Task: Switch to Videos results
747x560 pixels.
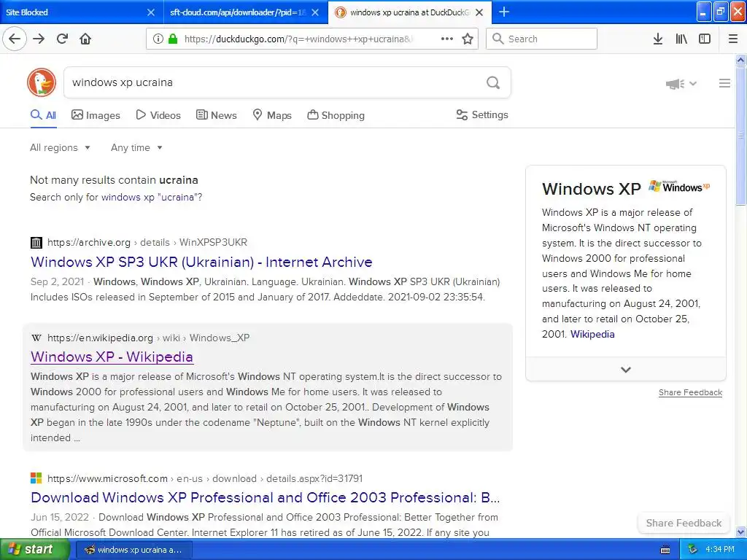Action: coord(158,115)
